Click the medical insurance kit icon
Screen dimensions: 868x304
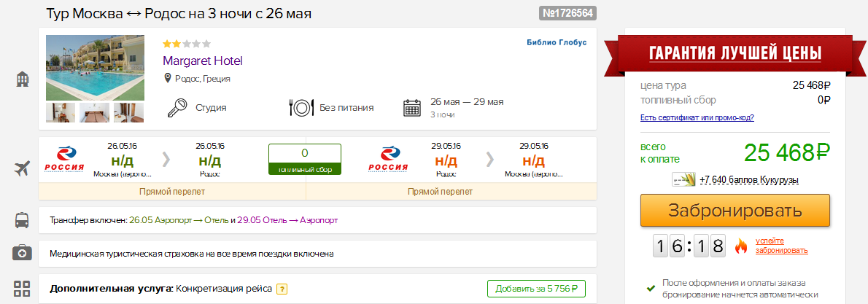click(22, 253)
